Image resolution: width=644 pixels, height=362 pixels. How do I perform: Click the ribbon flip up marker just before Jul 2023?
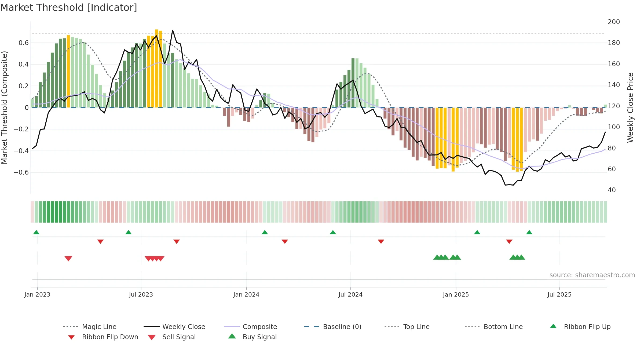129,232
